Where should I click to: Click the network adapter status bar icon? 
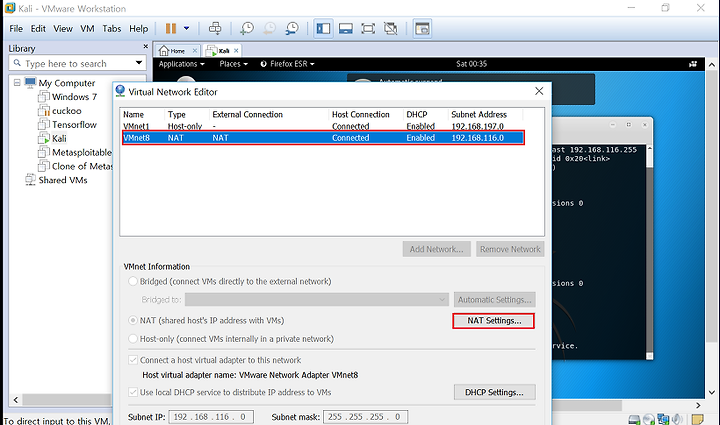663,419
